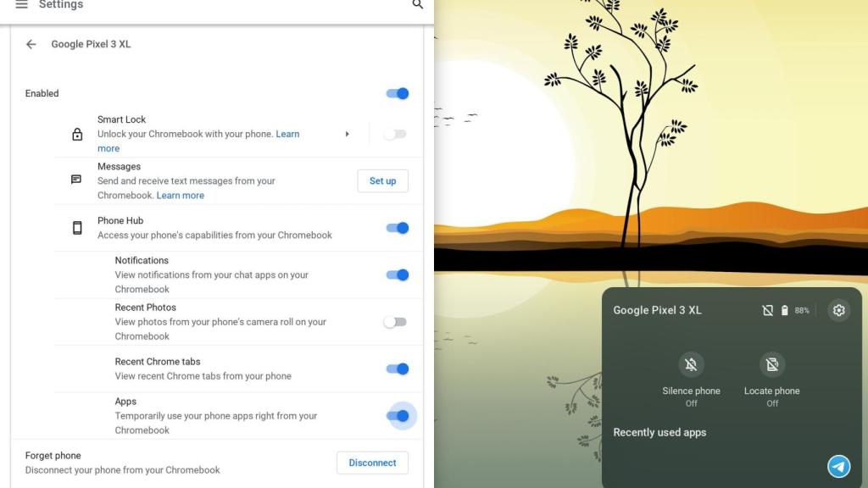Click the Recently used apps heading
Viewport: 868px width, 488px height.
(x=659, y=433)
